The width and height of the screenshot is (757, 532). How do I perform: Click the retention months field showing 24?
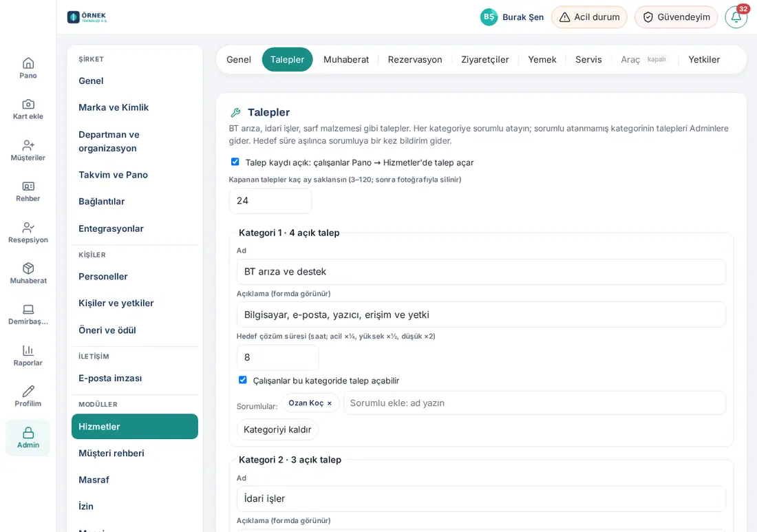pos(270,201)
